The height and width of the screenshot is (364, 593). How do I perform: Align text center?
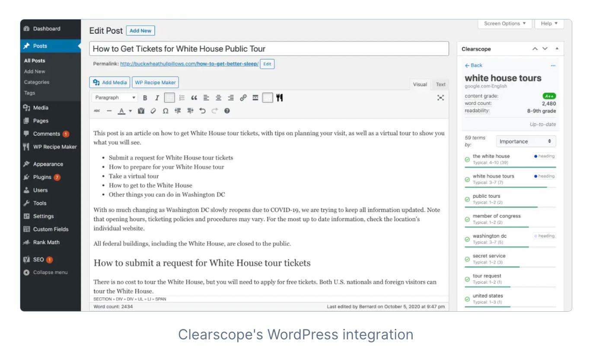219,98
